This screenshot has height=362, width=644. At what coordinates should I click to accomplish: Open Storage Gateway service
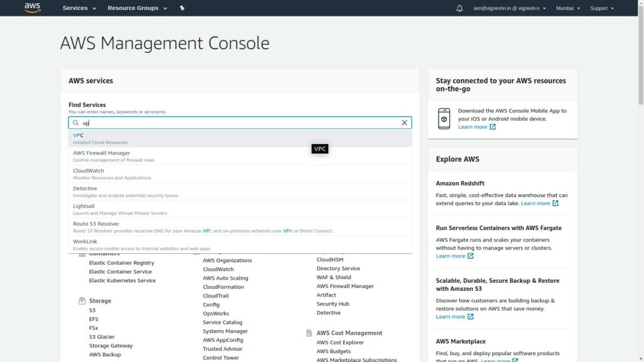point(111,346)
